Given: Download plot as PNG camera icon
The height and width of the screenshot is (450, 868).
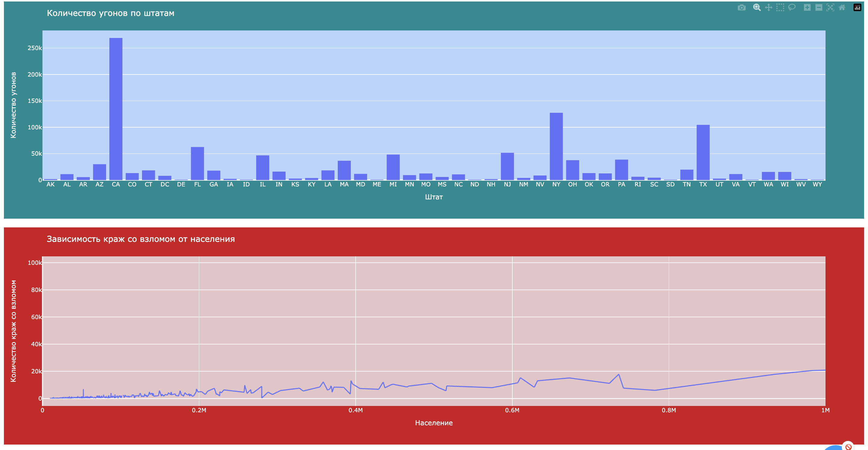Looking at the screenshot, I should pyautogui.click(x=741, y=8).
